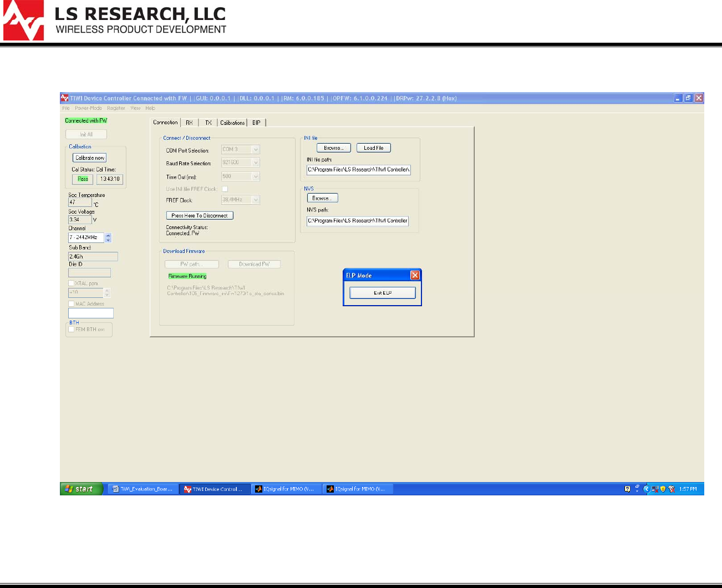Decrease the XTAL ppm value with the down arrow
The image size is (722, 588).
point(107,295)
